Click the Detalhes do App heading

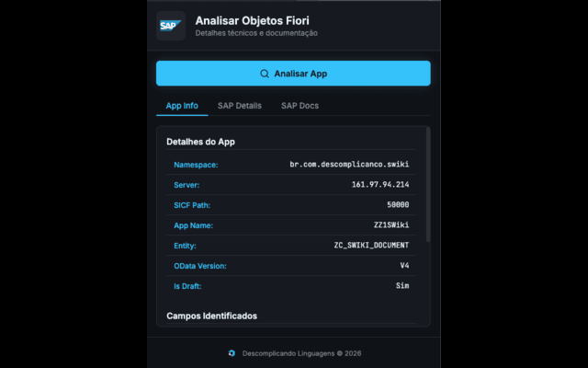[x=200, y=142]
